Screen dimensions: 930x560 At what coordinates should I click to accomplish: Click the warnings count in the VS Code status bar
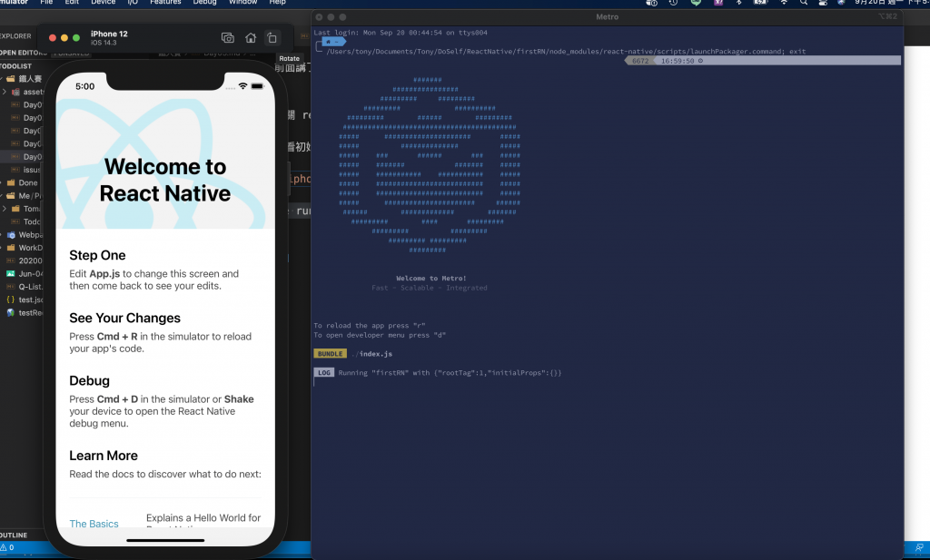tap(7, 547)
